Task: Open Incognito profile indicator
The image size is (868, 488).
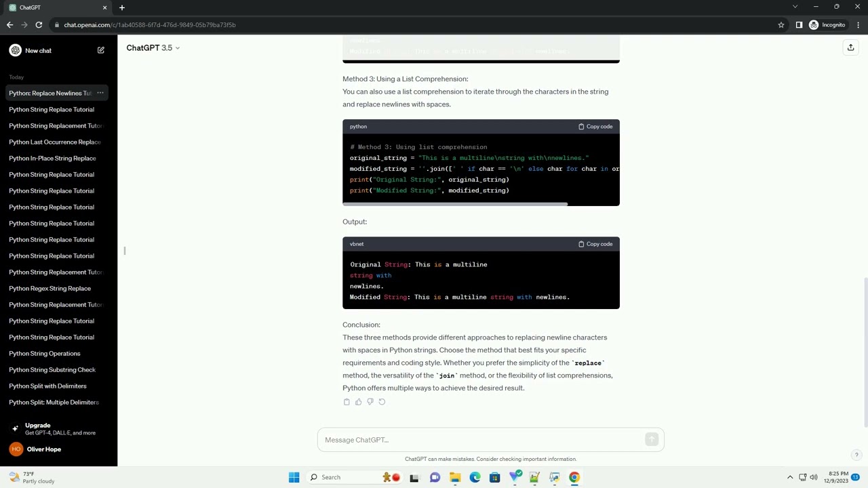Action: pyautogui.click(x=827, y=25)
